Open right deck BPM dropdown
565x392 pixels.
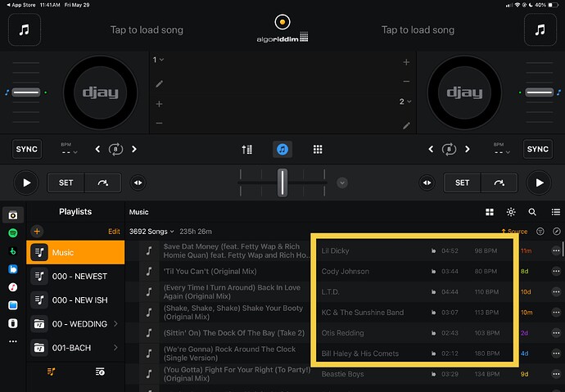click(502, 149)
